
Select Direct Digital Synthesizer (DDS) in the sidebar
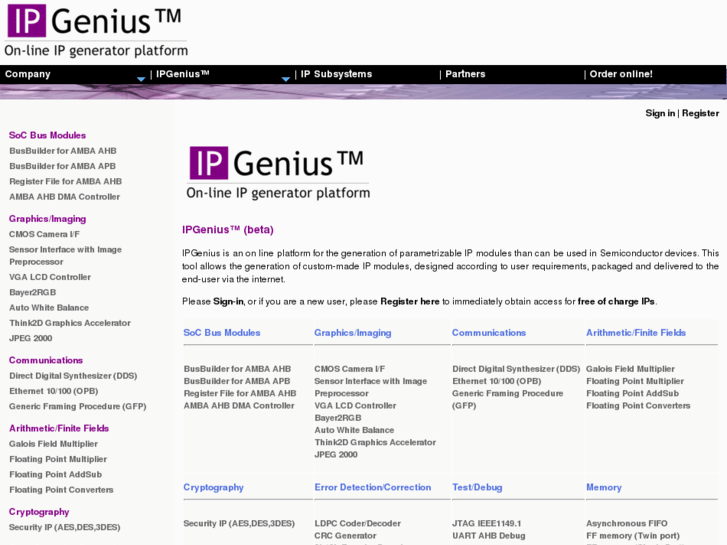[x=73, y=376]
